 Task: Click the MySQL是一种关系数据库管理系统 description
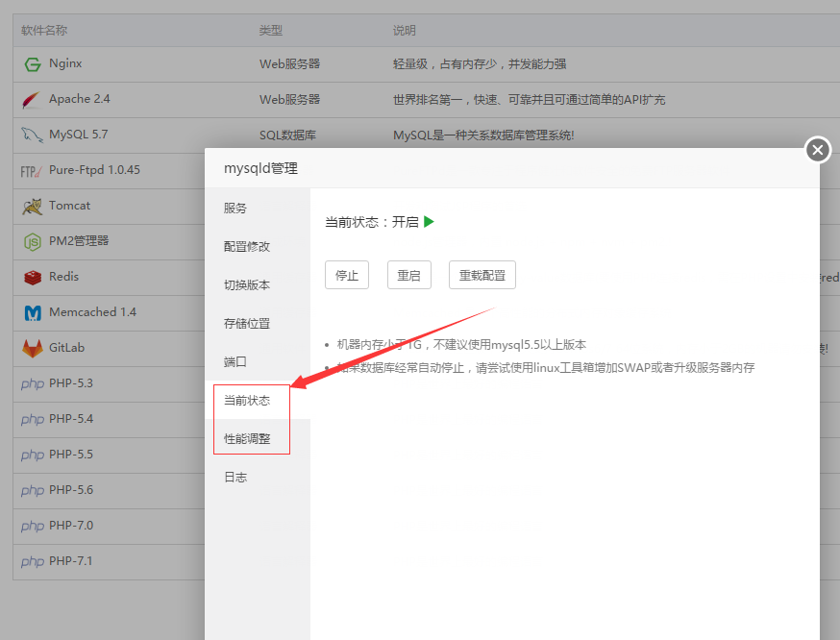coord(483,135)
